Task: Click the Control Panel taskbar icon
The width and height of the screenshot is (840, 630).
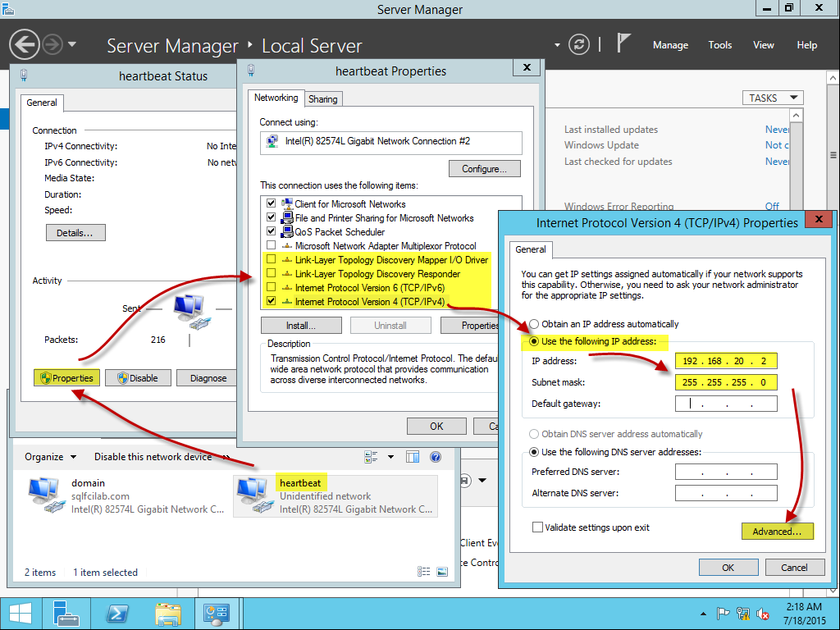Action: (x=217, y=614)
